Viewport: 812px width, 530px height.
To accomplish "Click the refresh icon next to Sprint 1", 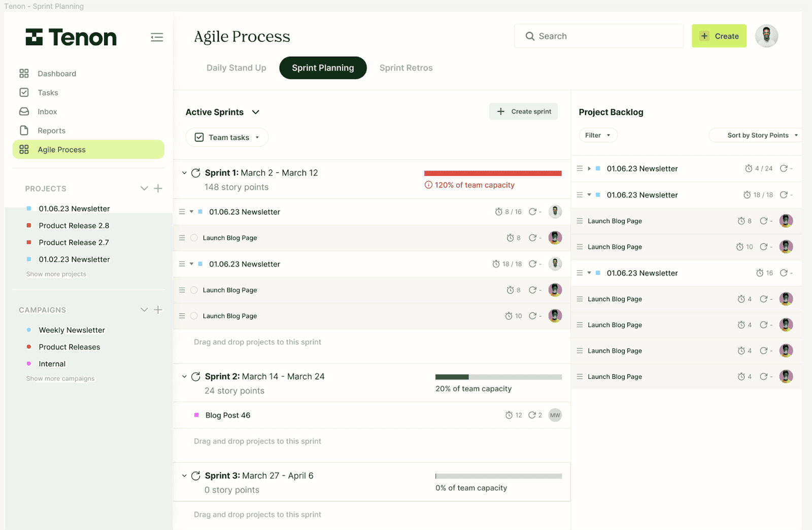I will pos(196,172).
